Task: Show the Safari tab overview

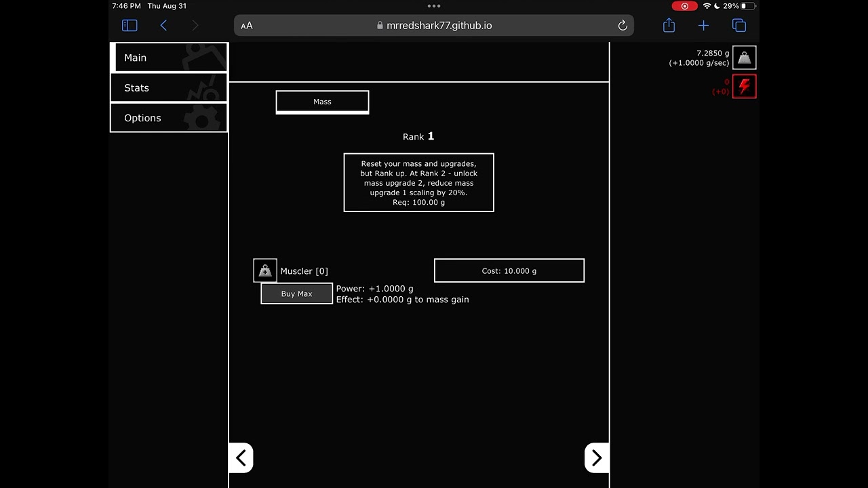Action: point(739,25)
